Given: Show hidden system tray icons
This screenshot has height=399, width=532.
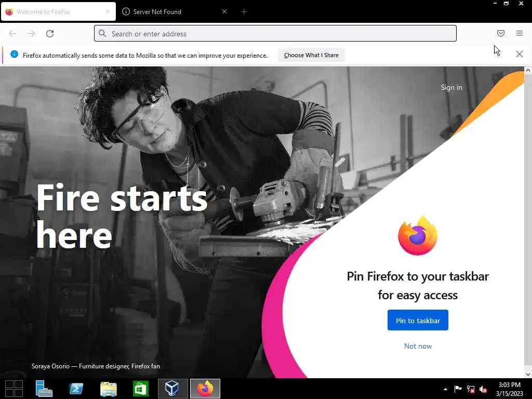Looking at the screenshot, I should tap(445, 389).
